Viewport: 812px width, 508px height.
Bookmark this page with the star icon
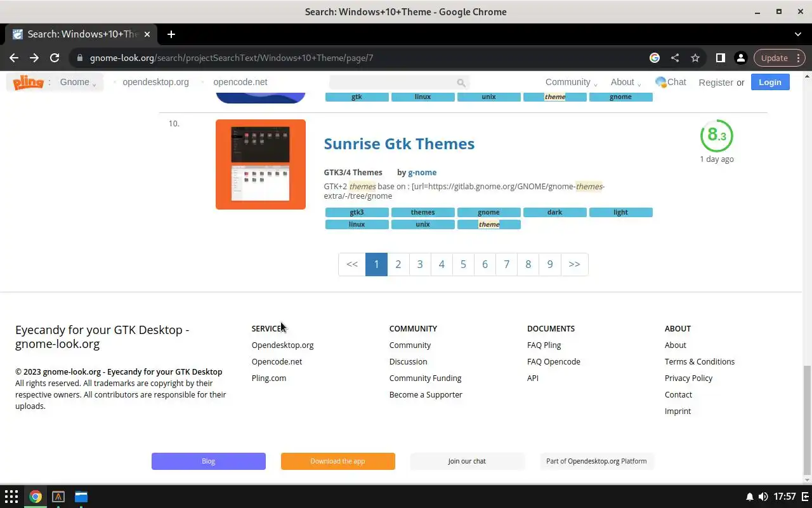coord(695,58)
